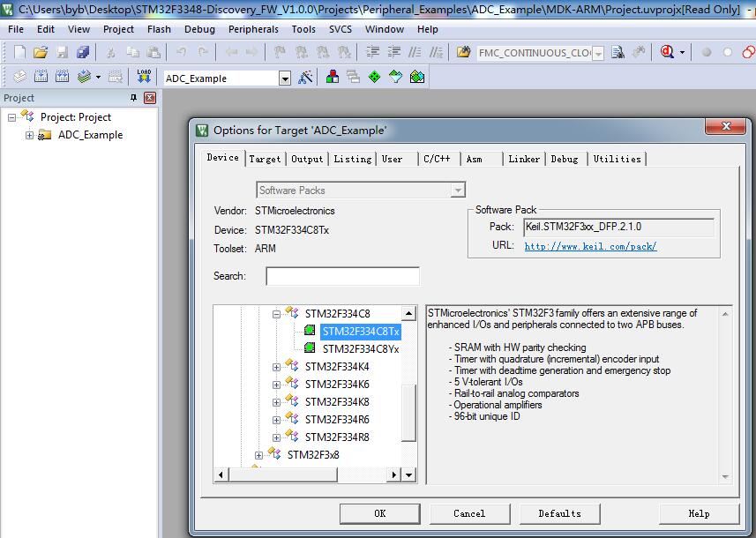Screen dimensions: 756x538
Task: Click the Cancel button
Action: pyautogui.click(x=469, y=513)
